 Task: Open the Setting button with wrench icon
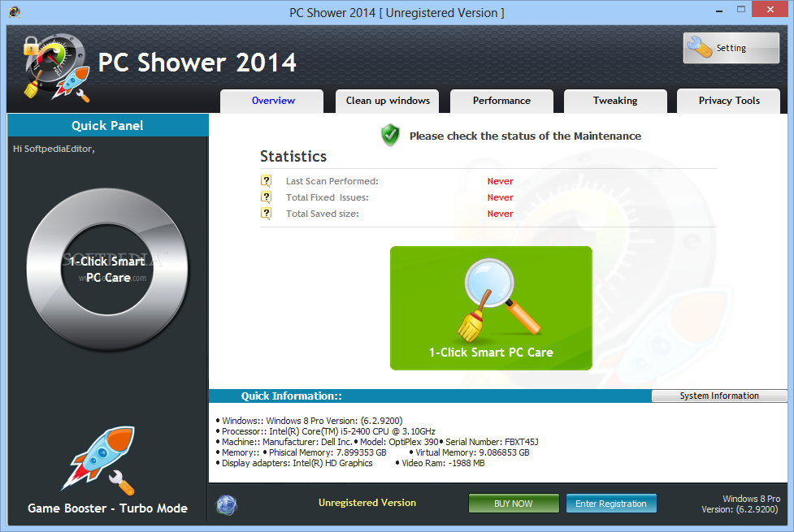(x=731, y=48)
